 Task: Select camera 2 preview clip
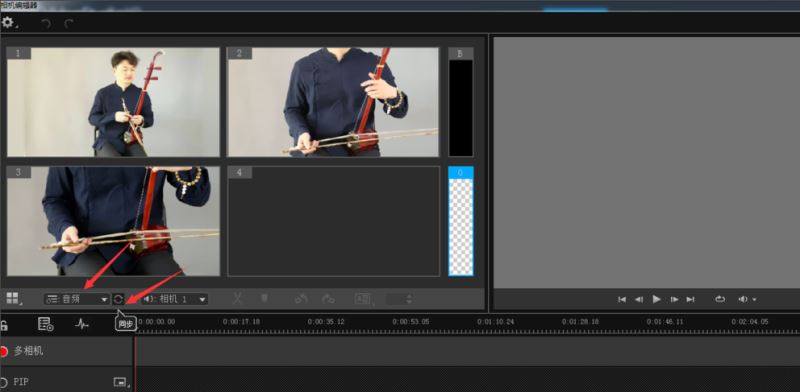333,102
